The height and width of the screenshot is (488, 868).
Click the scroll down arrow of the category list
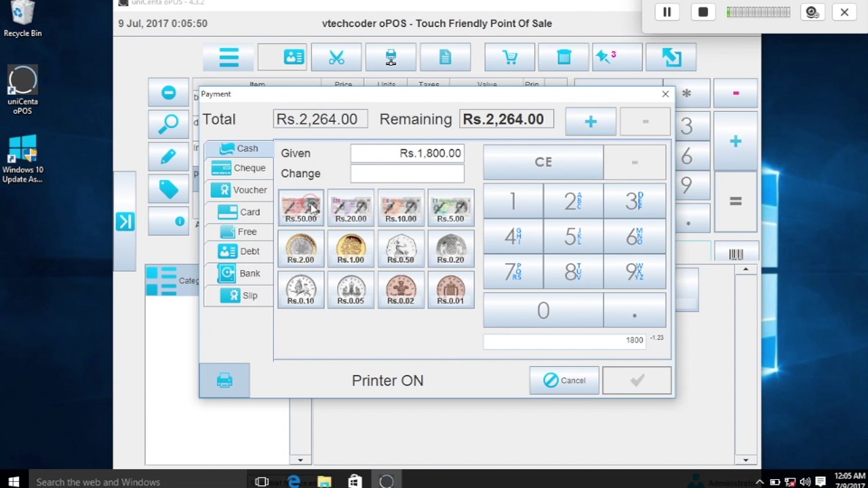(x=300, y=460)
